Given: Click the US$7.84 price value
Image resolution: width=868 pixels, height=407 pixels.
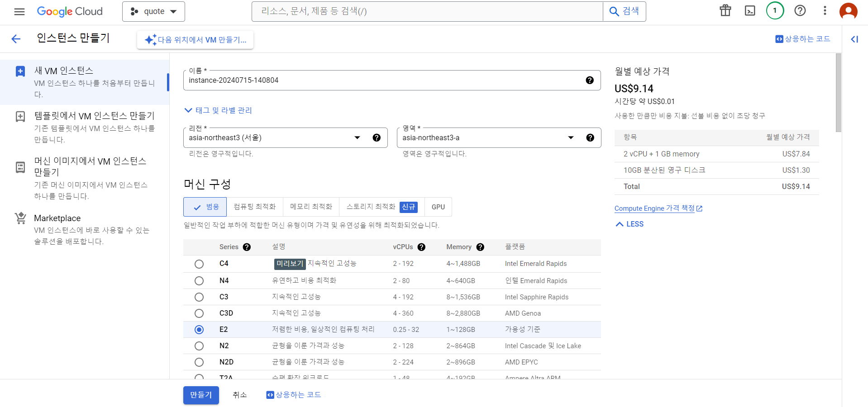Looking at the screenshot, I should point(796,154).
